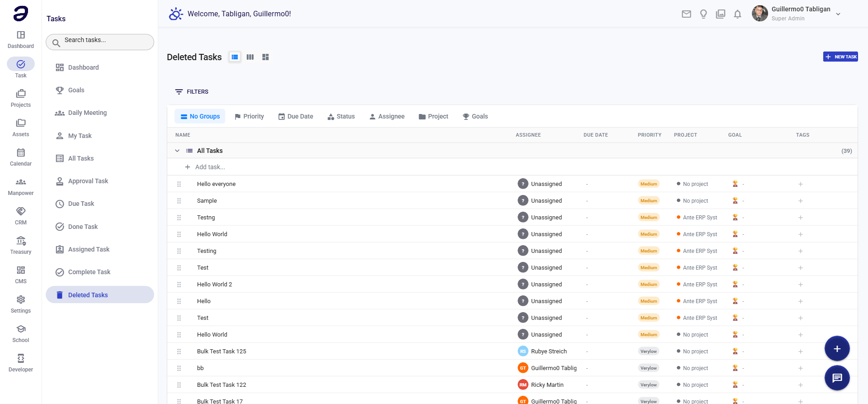The height and width of the screenshot is (404, 868).
Task: Switch to card grid view
Action: 265,57
